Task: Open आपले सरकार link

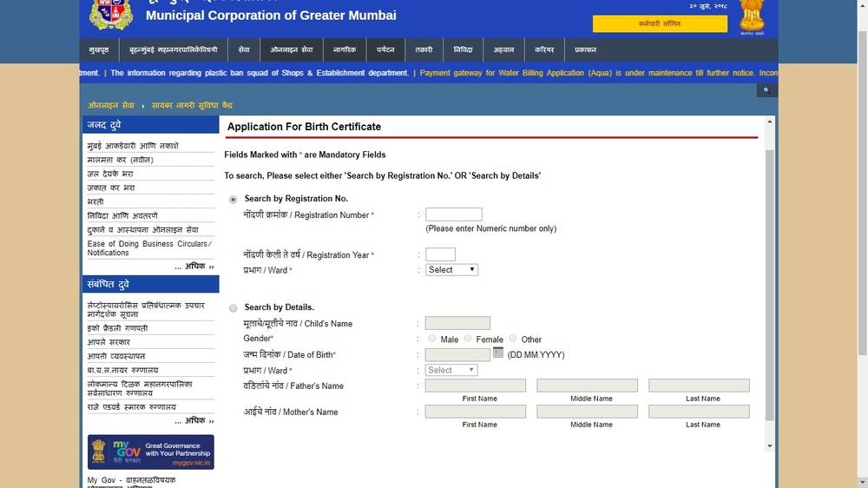Action: [108, 342]
